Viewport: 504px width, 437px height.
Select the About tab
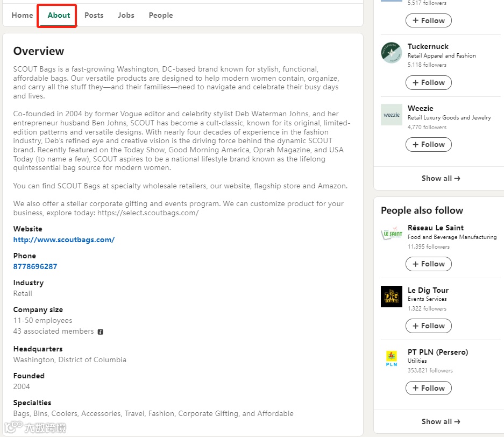point(59,15)
